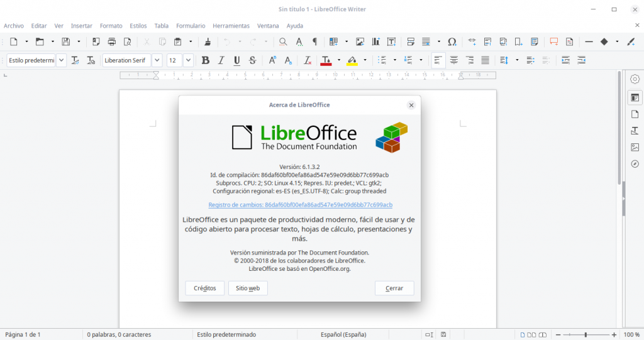
Task: Toggle Italic formatting
Action: click(x=221, y=60)
